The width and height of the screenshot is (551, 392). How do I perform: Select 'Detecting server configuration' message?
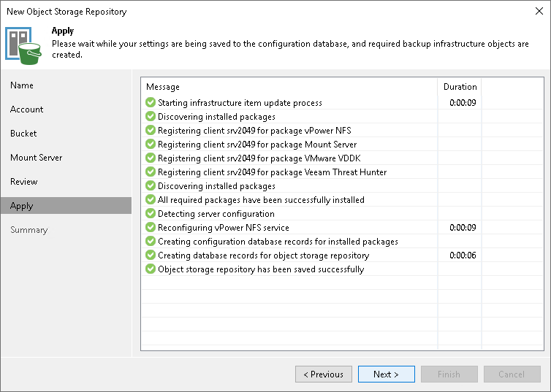tap(216, 214)
